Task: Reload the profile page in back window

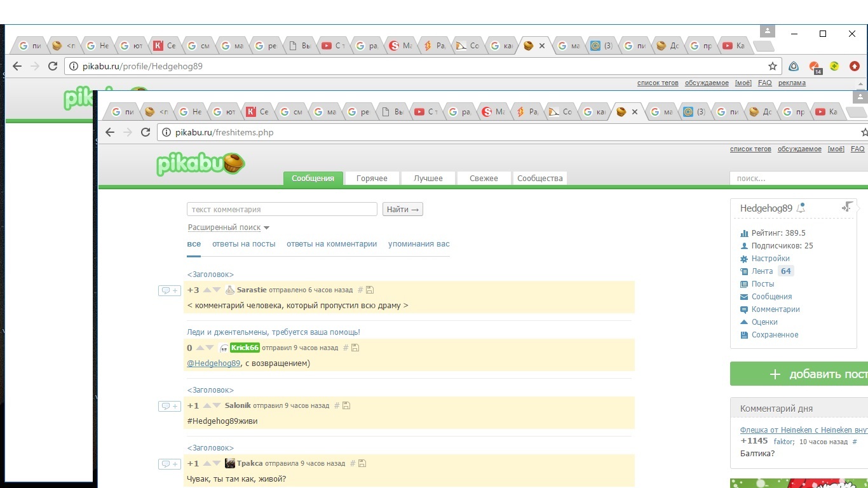Action: [53, 66]
